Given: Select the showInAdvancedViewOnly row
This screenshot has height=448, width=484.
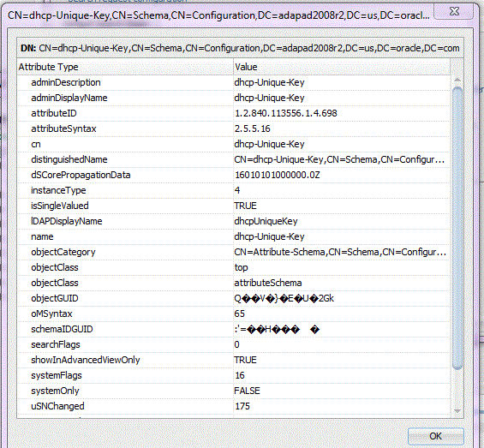Looking at the screenshot, I should click(234, 360).
